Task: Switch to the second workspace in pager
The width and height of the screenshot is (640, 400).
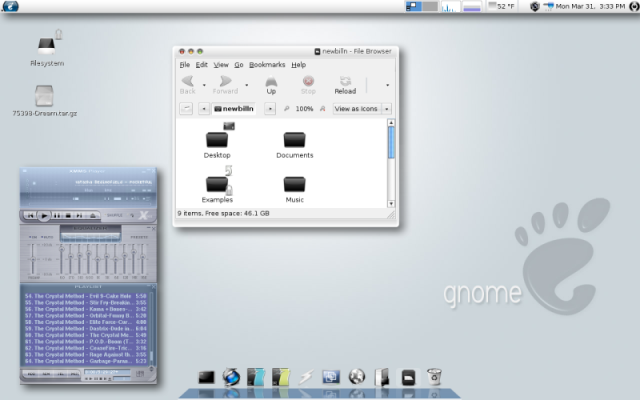Action: [x=430, y=6]
